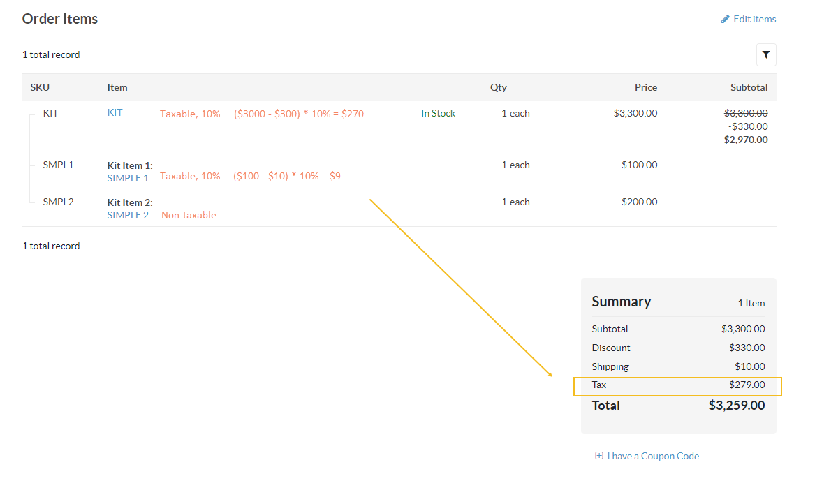838x504 pixels.
Task: Open the Edit items link
Action: click(x=754, y=20)
